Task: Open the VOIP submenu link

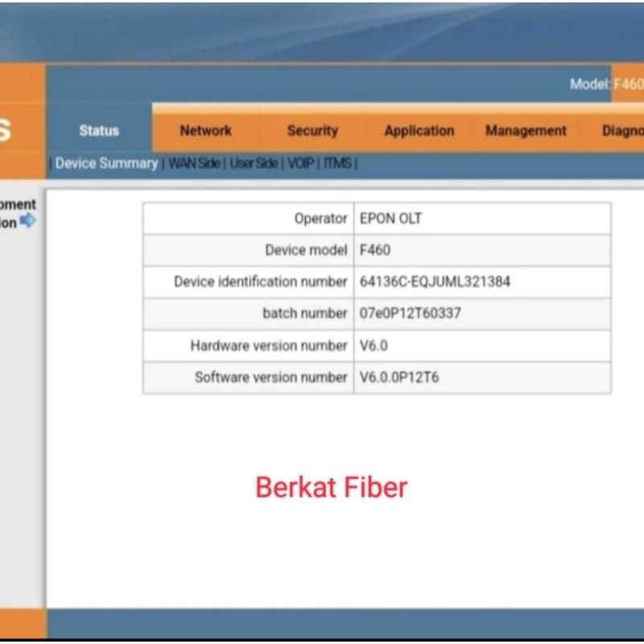Action: pyautogui.click(x=302, y=163)
